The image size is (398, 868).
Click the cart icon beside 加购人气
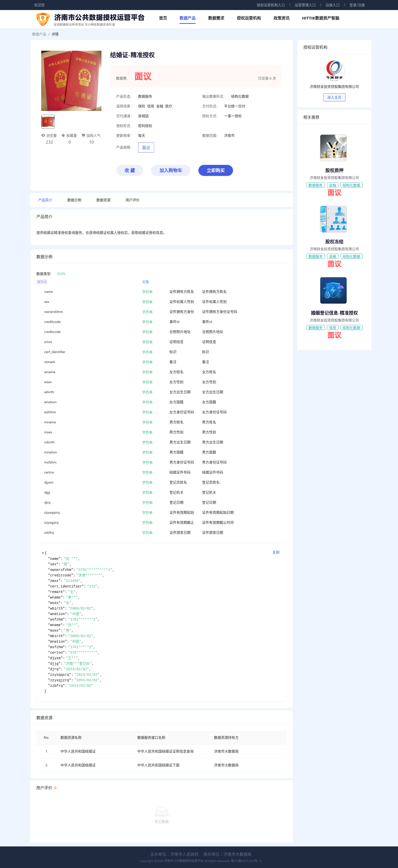click(x=83, y=136)
